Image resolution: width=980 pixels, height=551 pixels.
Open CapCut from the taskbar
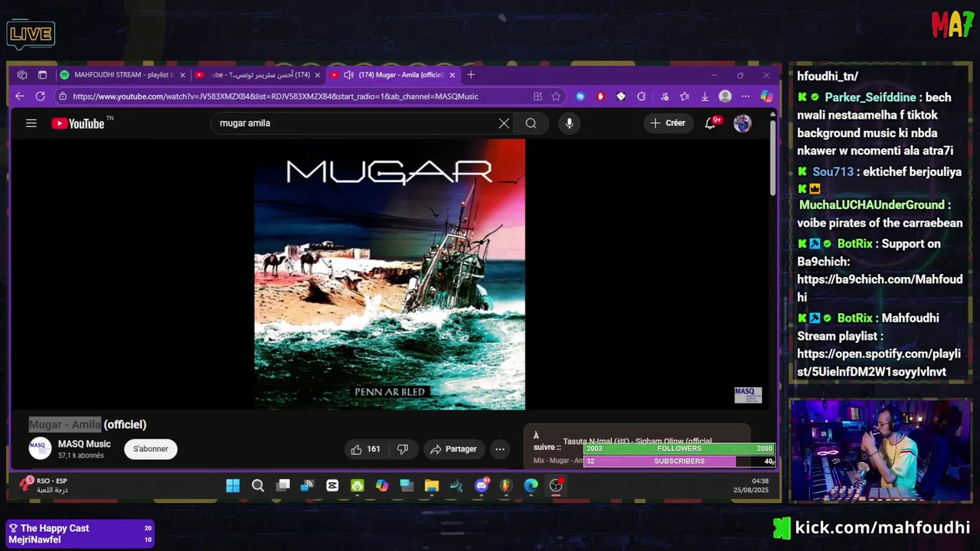(332, 485)
